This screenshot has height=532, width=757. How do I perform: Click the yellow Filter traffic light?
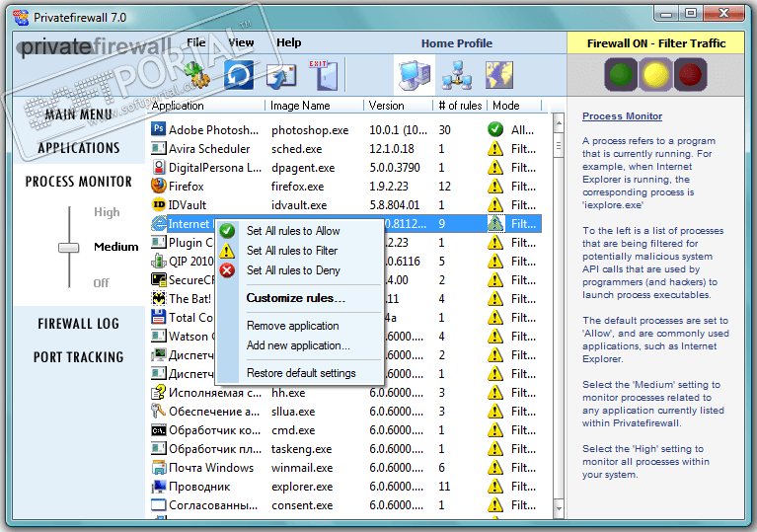pos(655,75)
